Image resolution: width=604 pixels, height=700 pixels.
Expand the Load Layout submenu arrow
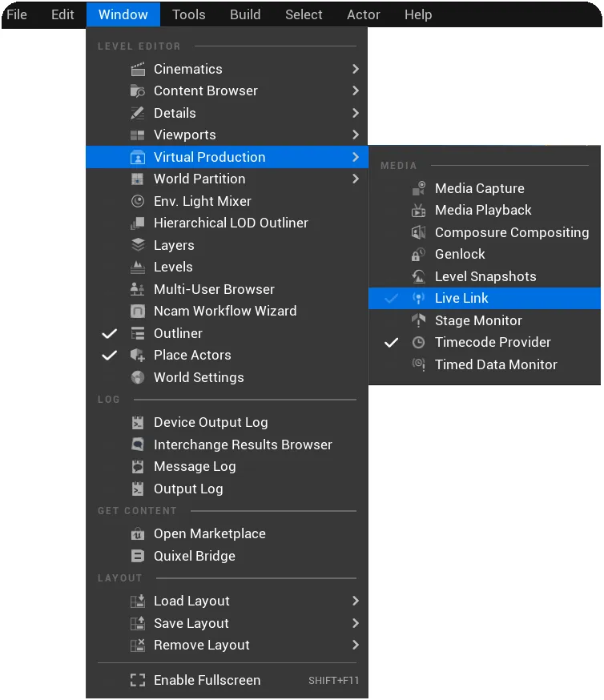pos(356,601)
